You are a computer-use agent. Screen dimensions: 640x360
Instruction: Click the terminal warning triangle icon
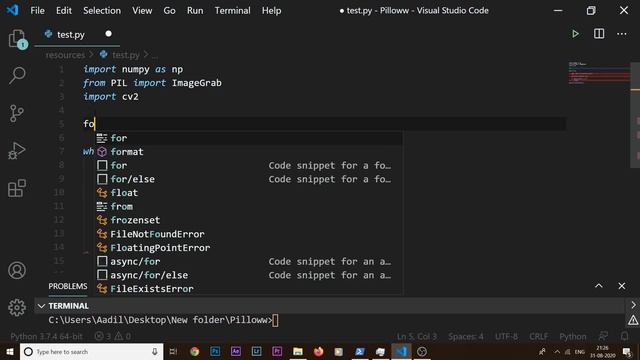coord(633,320)
